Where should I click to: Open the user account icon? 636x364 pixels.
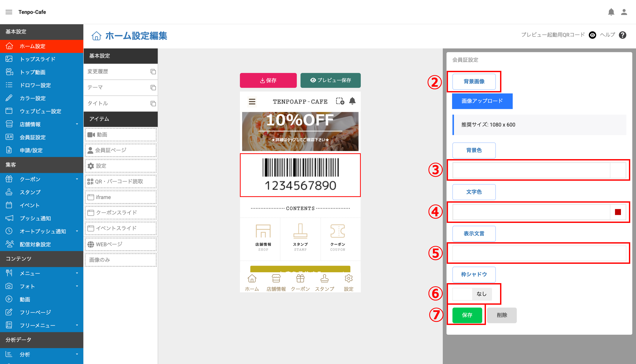click(x=624, y=12)
